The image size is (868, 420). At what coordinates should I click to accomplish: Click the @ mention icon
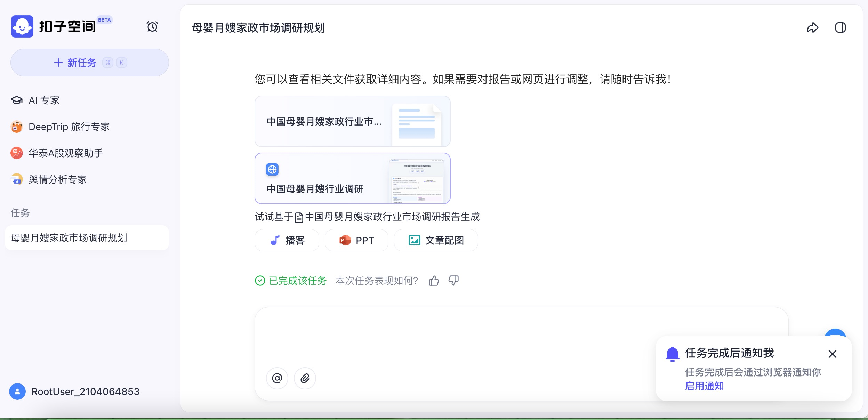coord(277,378)
